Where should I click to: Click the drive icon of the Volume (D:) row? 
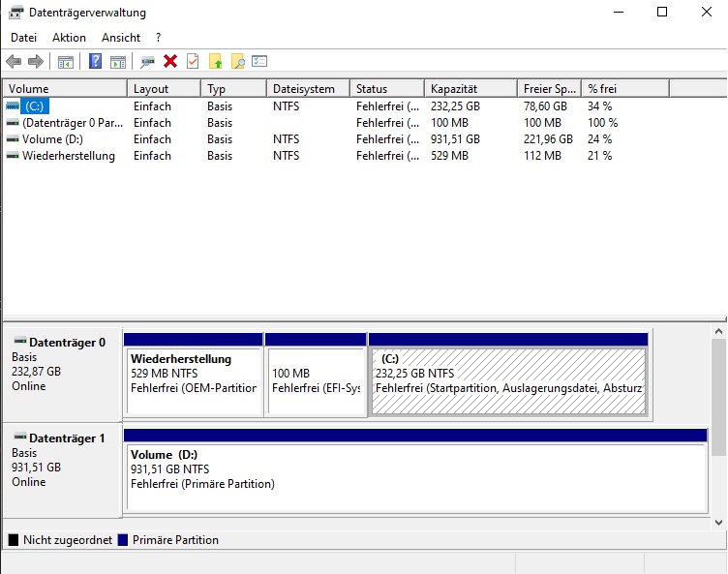click(13, 139)
